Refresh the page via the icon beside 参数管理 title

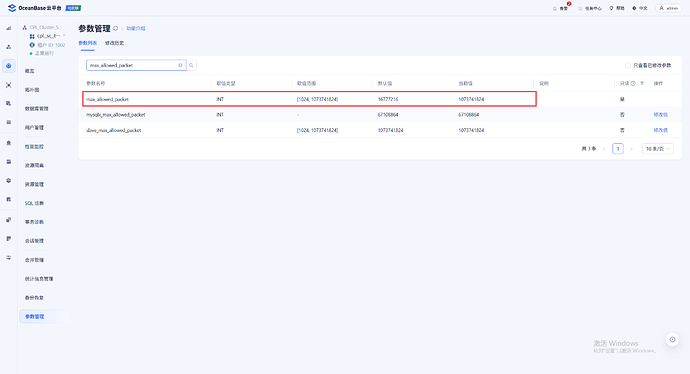click(116, 28)
